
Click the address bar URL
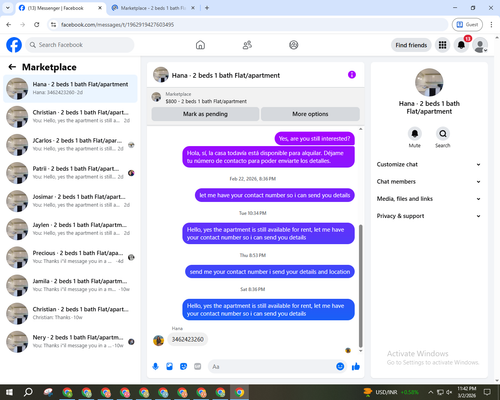point(117,25)
